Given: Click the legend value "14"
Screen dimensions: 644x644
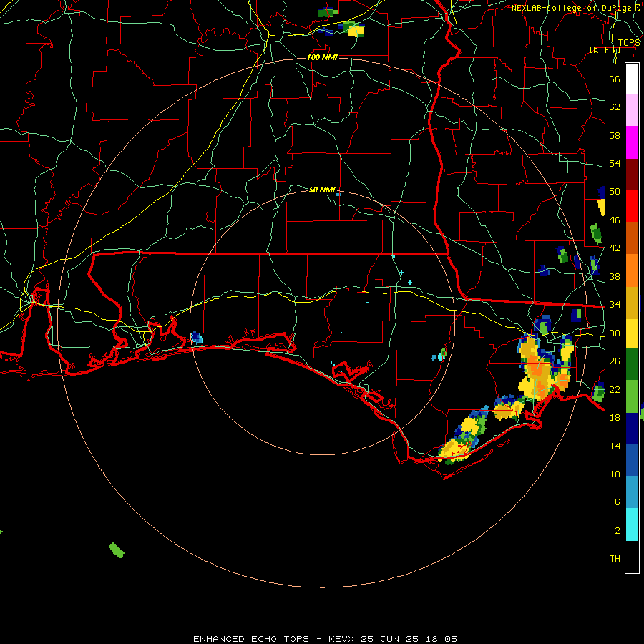Looking at the screenshot, I should click(x=615, y=446).
